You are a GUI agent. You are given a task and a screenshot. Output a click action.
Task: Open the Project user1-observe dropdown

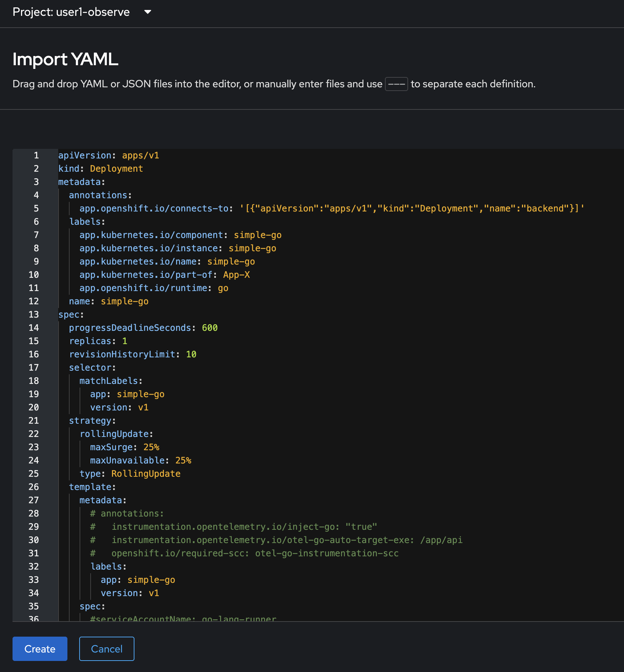pos(82,12)
